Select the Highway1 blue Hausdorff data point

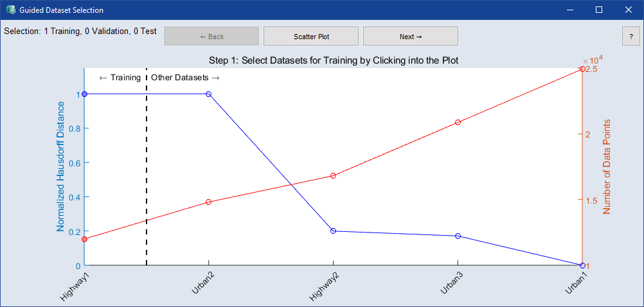click(x=85, y=94)
